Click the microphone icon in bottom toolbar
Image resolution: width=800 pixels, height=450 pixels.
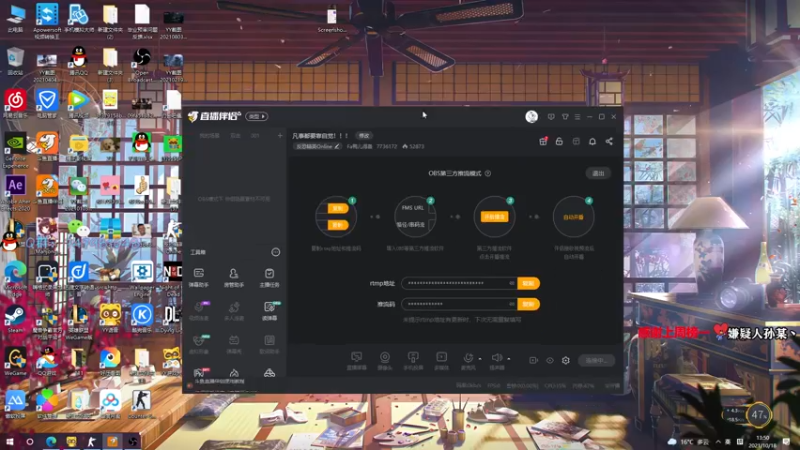point(468,359)
